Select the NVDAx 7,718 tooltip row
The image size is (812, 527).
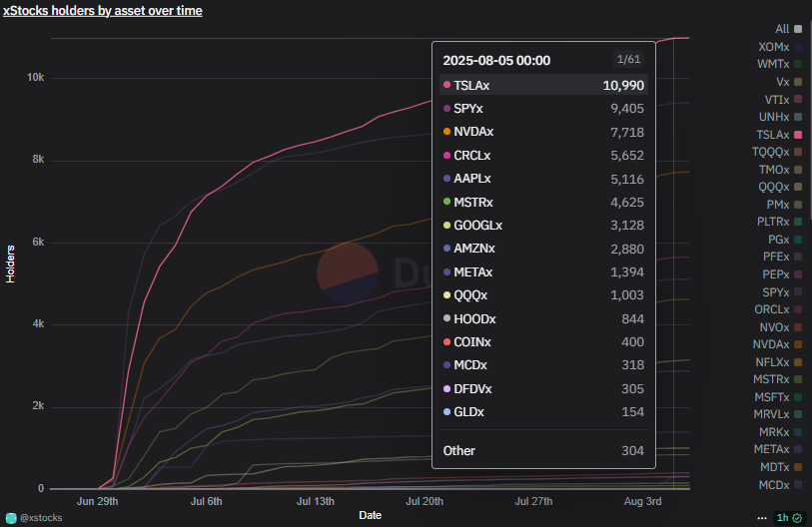click(x=543, y=132)
